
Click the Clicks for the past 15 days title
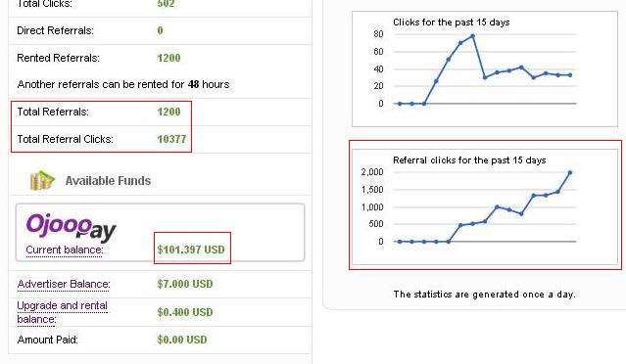click(x=452, y=23)
